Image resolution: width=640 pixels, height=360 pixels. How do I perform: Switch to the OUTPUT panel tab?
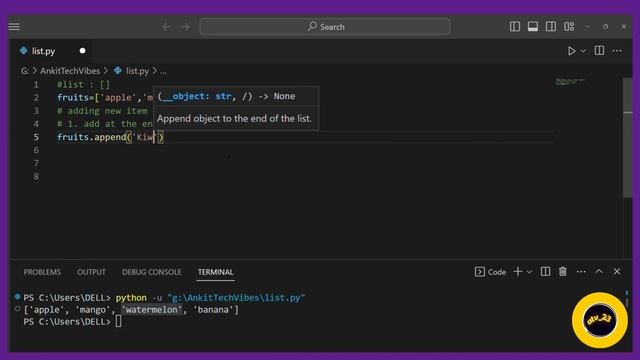coord(91,272)
